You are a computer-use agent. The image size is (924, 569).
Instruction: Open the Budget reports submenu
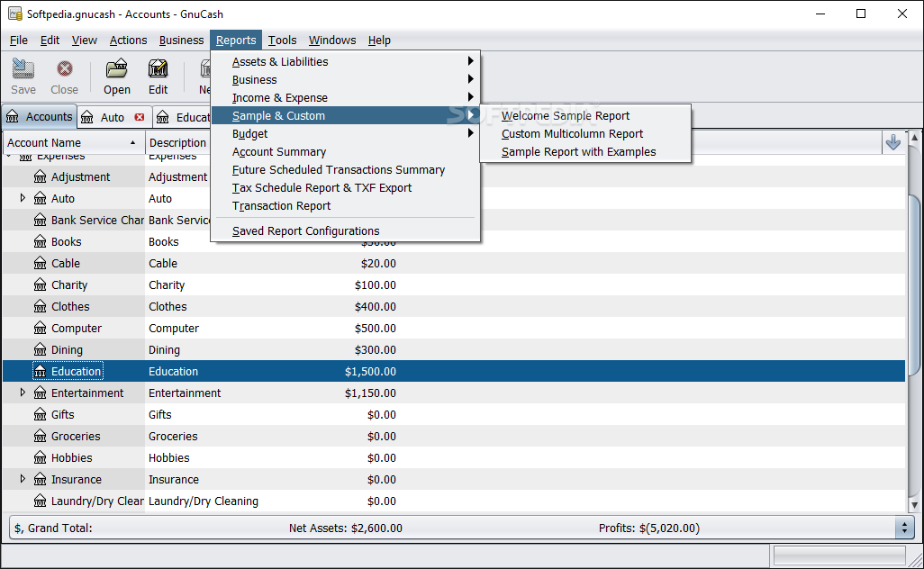pos(345,134)
